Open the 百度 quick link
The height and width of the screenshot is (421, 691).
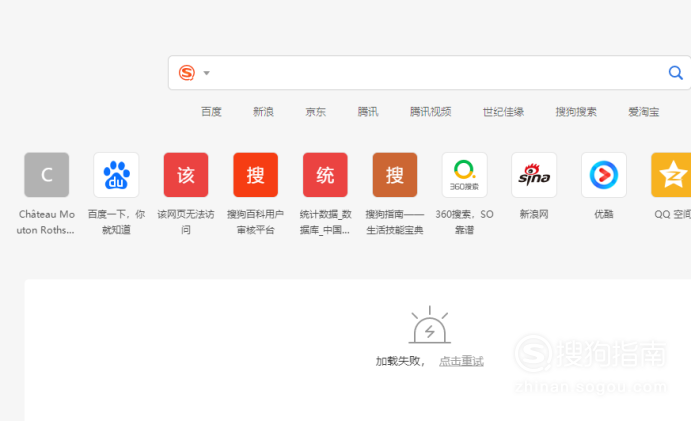pyautogui.click(x=211, y=112)
